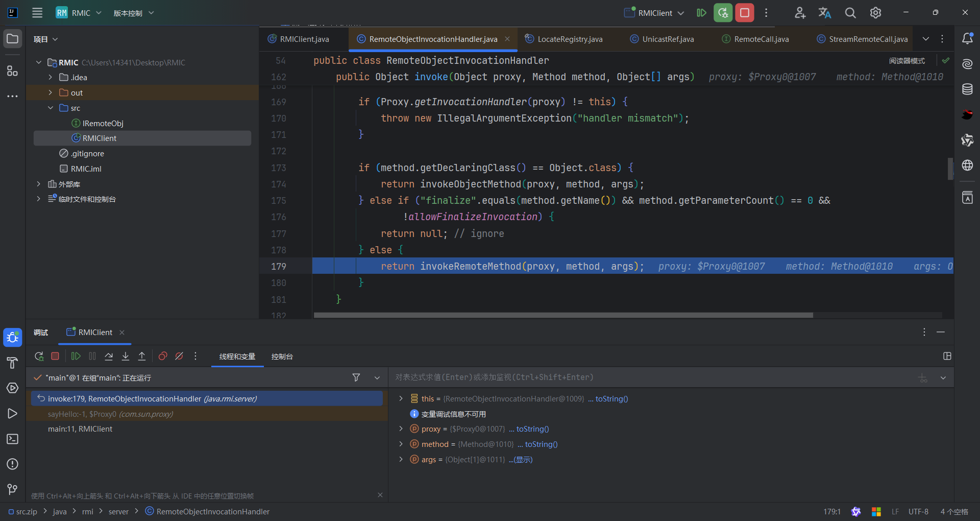Stop the running RMIClient with red stop button
Screen dimensions: 980x521
745,13
